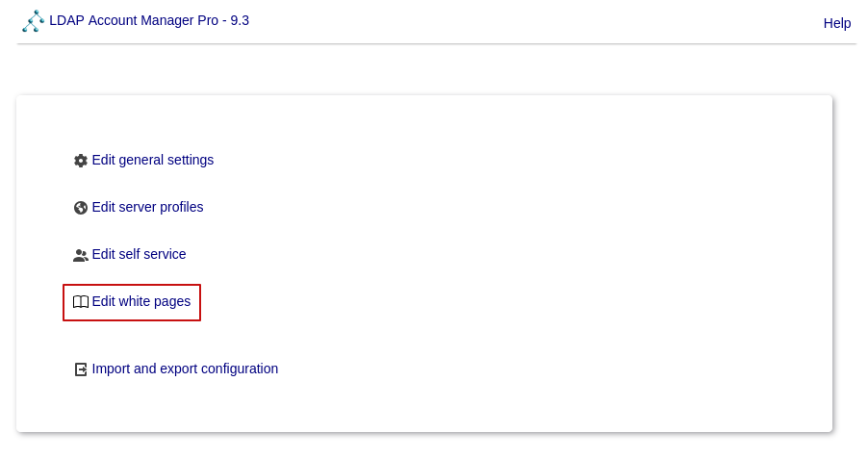The image size is (868, 458).
Task: Open the Edit white pages link
Action: tap(140, 301)
